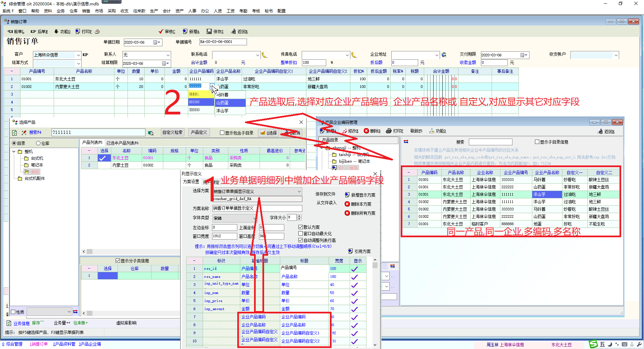Click the 删除所有方案 red icon
This screenshot has height=349, width=644.
(x=347, y=213)
